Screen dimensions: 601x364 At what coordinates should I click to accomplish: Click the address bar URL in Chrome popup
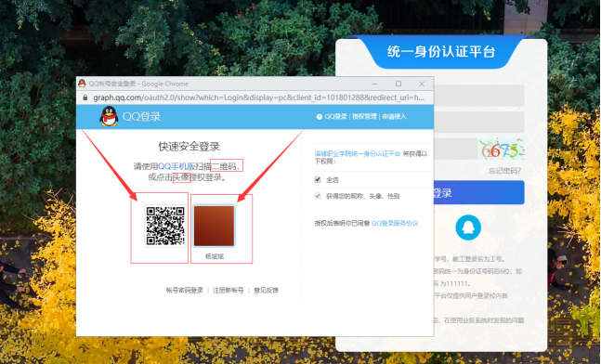tap(259, 97)
